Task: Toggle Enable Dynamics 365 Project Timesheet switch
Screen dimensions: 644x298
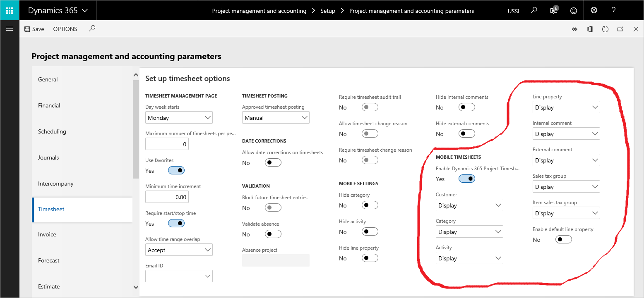Action: coord(467,179)
